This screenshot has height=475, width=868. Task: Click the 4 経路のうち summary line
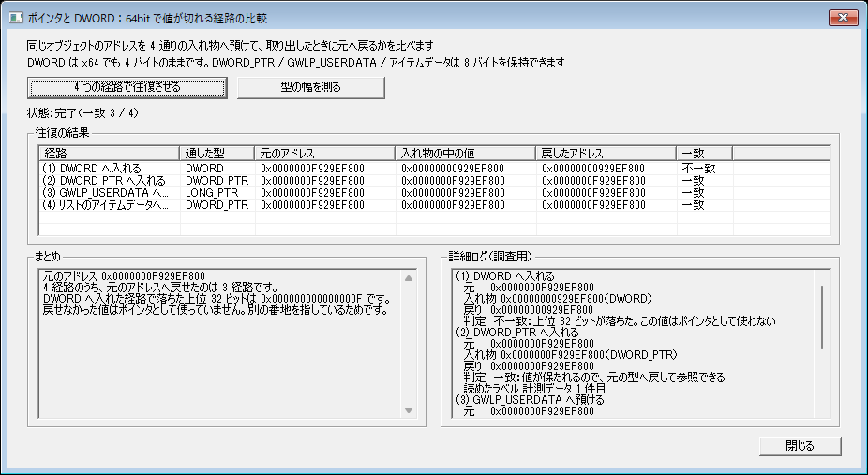160,288
